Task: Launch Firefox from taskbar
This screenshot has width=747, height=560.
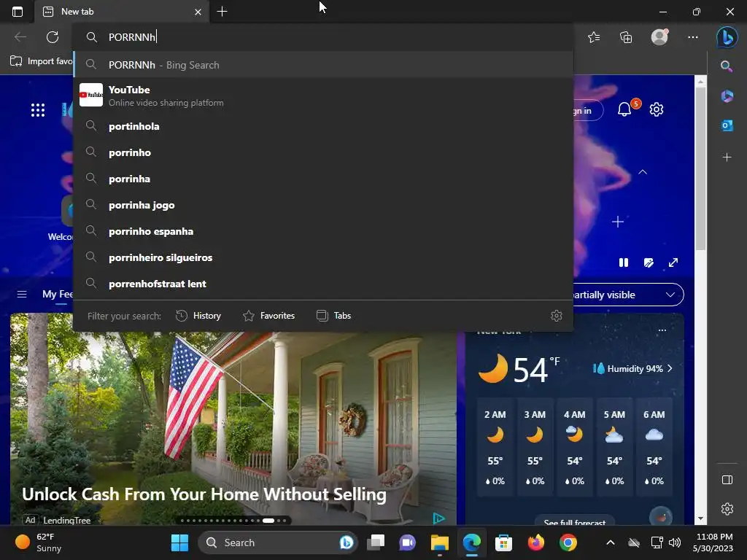Action: coord(536,542)
